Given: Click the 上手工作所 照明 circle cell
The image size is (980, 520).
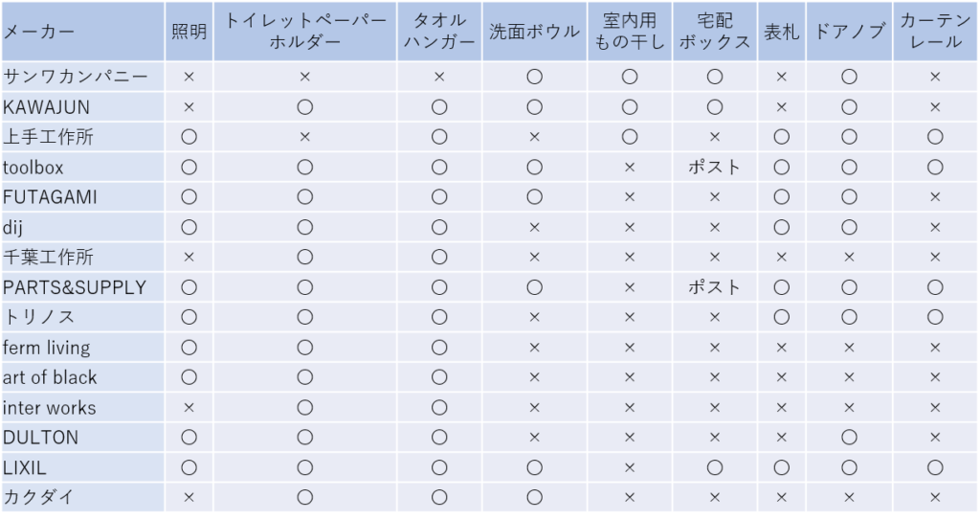Looking at the screenshot, I should coord(189,137).
